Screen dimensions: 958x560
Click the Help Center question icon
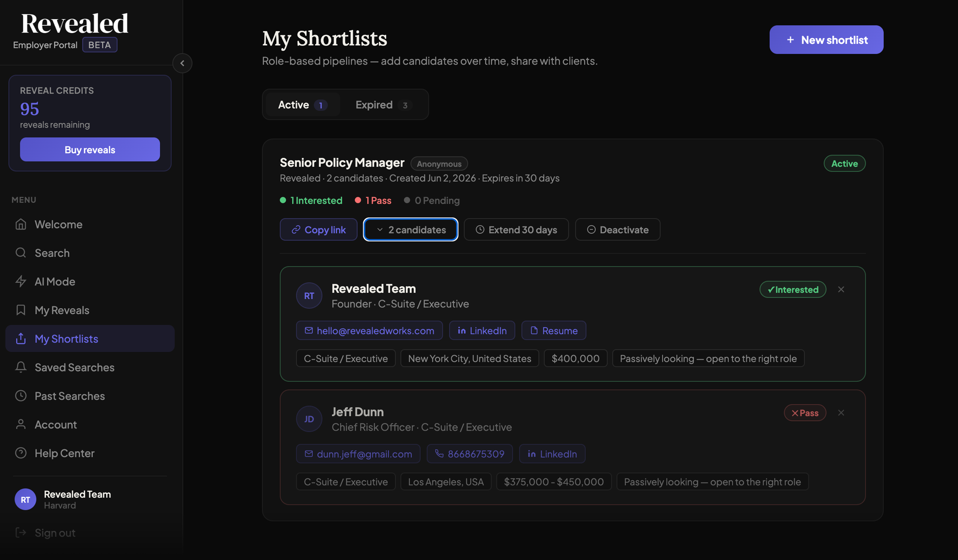tap(21, 453)
